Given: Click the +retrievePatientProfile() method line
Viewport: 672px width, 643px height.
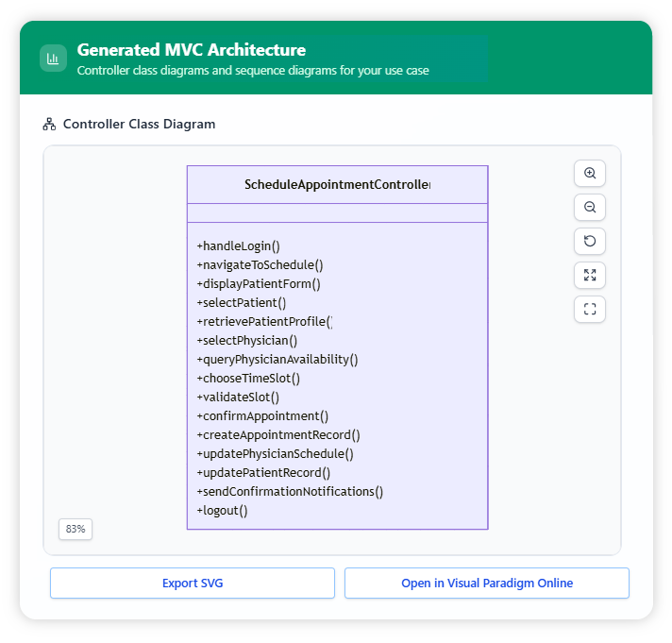Looking at the screenshot, I should click(x=264, y=322).
